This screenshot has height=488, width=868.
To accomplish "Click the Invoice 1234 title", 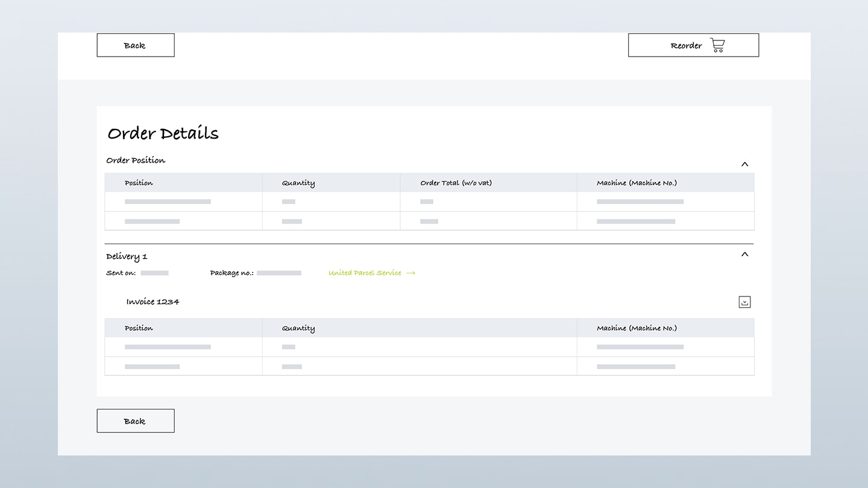I will pos(153,302).
